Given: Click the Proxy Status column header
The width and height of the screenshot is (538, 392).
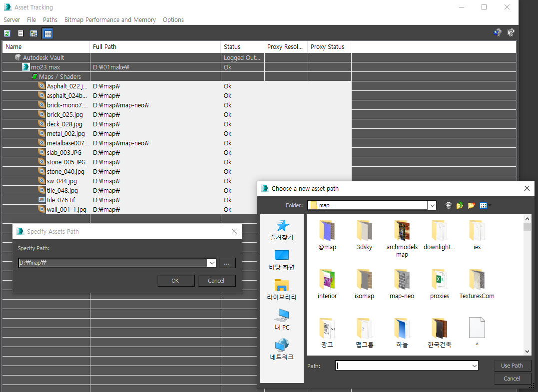Looking at the screenshot, I should (x=329, y=47).
